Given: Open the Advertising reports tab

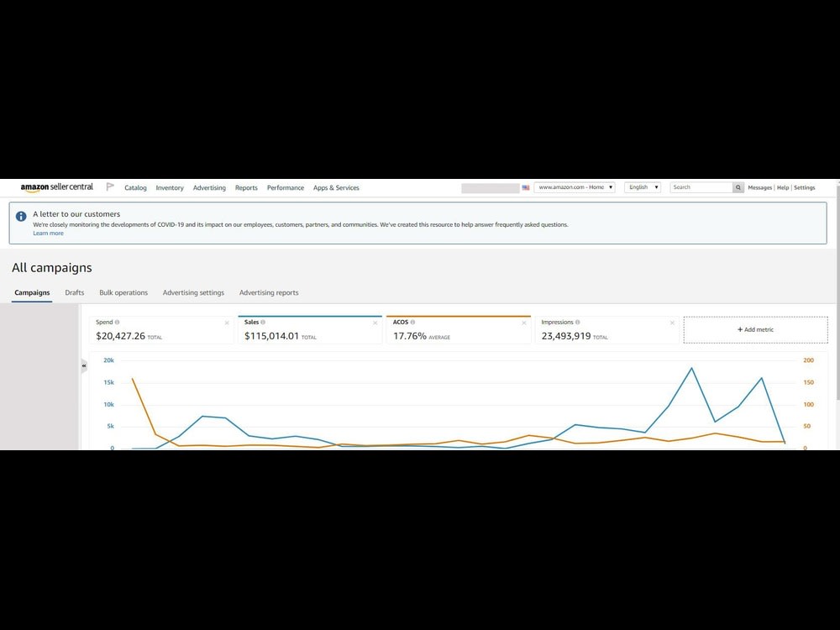Looking at the screenshot, I should 269,292.
